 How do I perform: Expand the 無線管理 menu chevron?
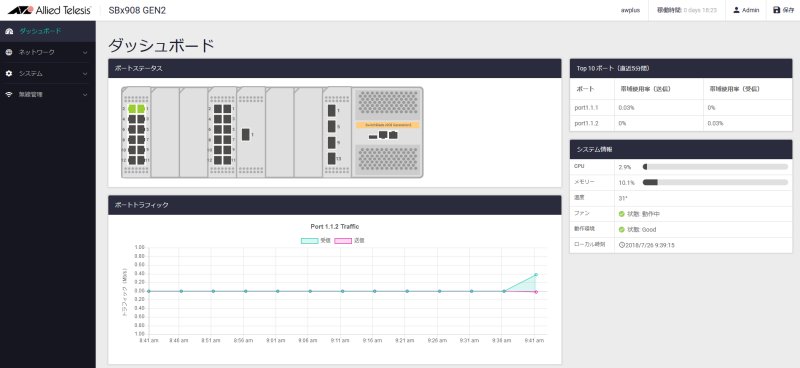pyautogui.click(x=85, y=94)
